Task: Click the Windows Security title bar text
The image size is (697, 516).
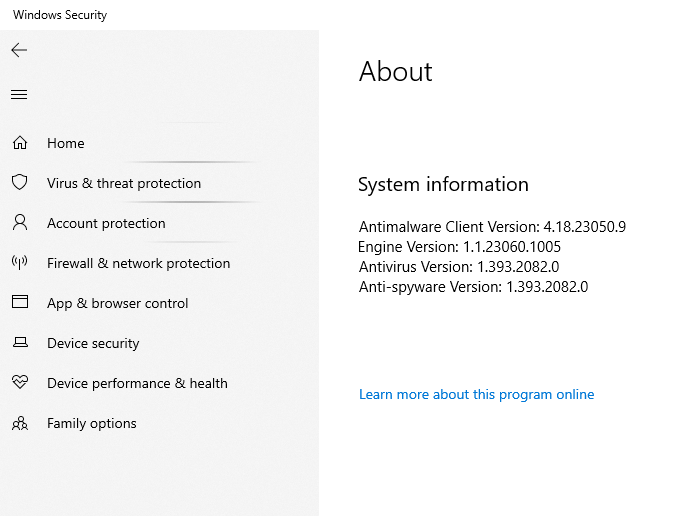Action: tap(60, 15)
